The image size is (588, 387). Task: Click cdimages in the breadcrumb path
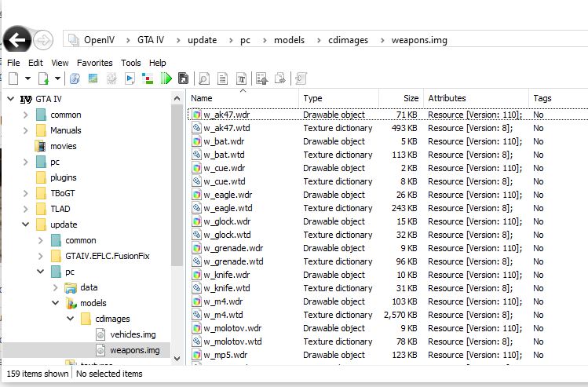click(348, 40)
